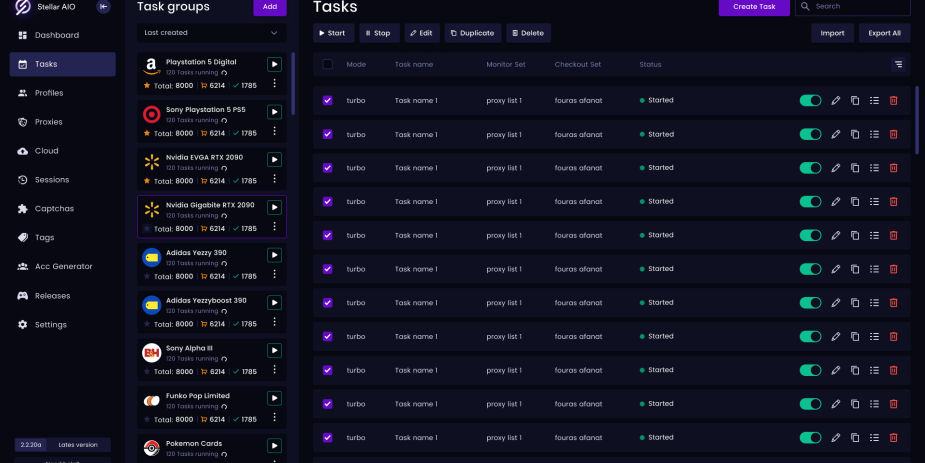Click the star on Nvidia EVGA RTX 2090
The image size is (925, 463).
pyautogui.click(x=147, y=181)
